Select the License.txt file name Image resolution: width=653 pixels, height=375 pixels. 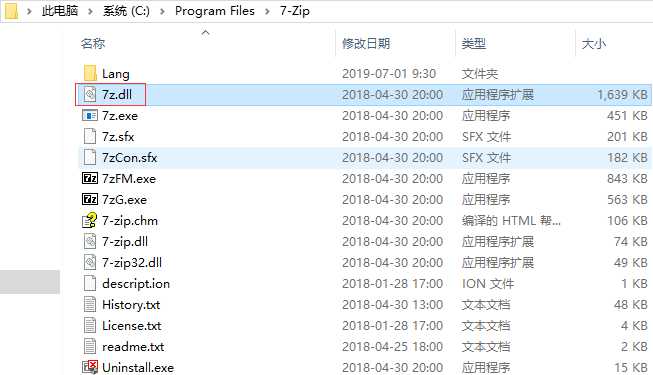(132, 325)
